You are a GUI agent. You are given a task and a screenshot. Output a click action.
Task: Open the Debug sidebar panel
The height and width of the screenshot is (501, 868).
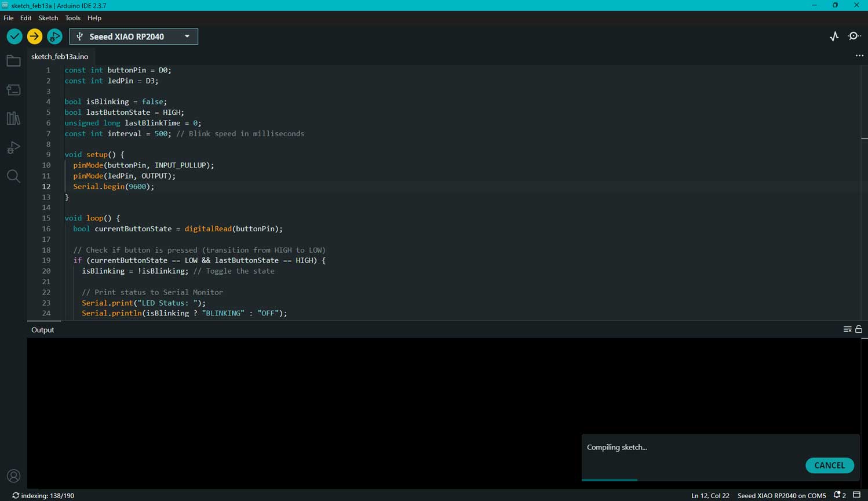13,147
